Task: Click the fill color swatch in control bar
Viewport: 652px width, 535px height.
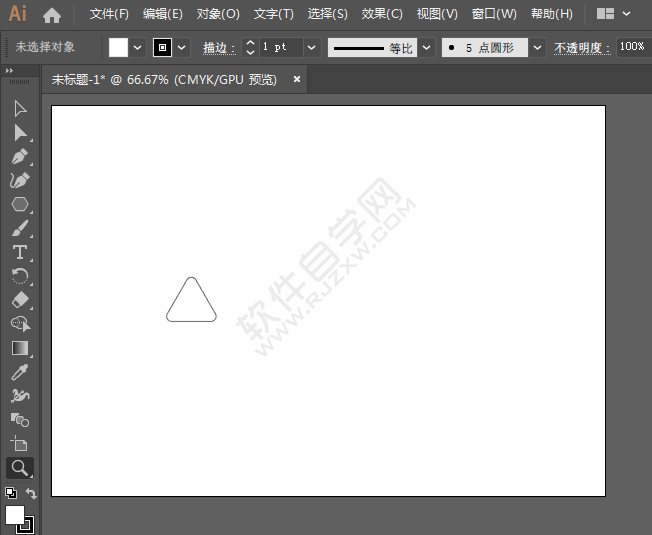Action: [119, 47]
